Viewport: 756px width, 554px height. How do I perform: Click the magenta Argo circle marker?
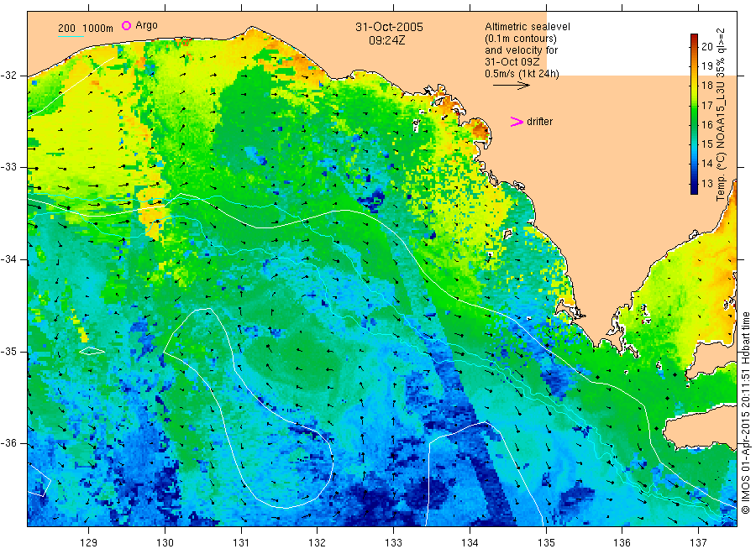126,25
